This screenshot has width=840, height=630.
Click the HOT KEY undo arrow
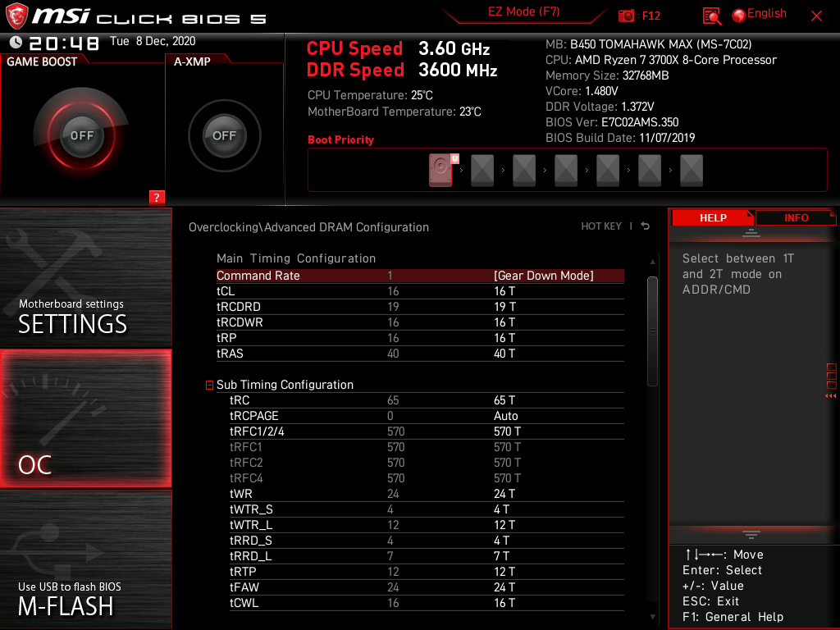coord(645,226)
